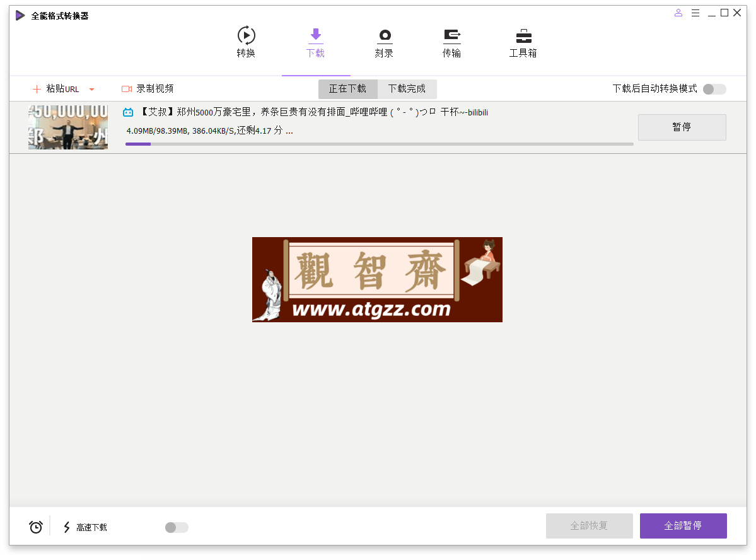Click the plus icon beside 粘贴URL

37,89
